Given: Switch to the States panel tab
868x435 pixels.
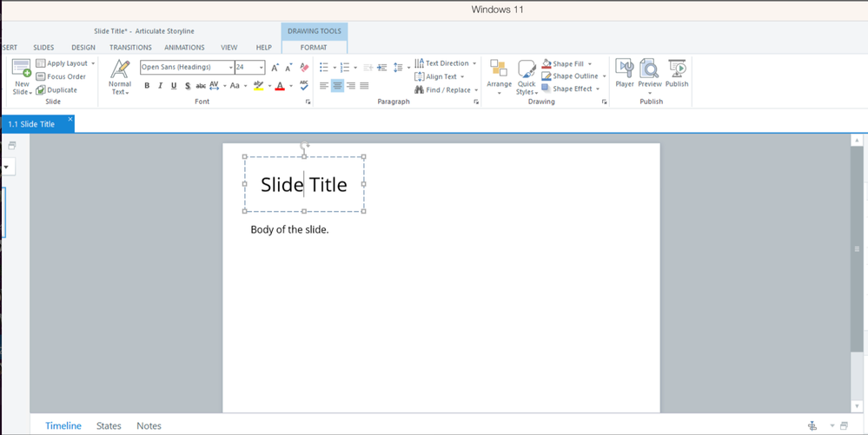Looking at the screenshot, I should coord(109,425).
